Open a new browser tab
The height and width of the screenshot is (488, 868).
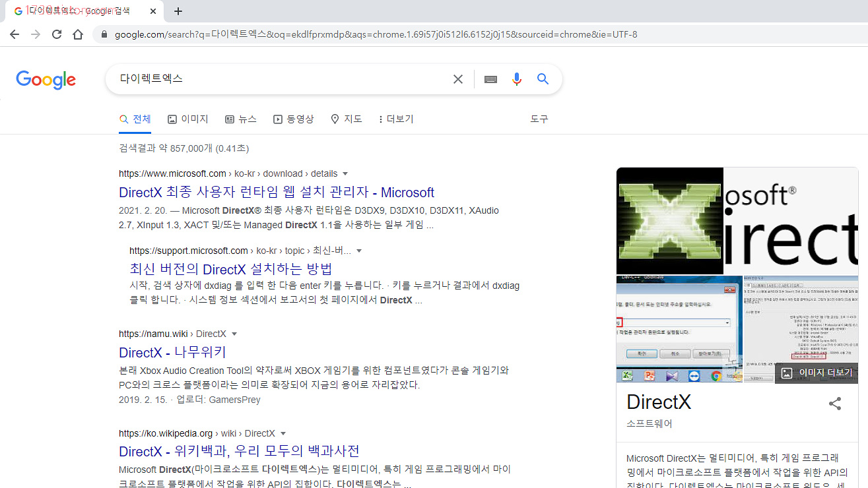tap(178, 11)
